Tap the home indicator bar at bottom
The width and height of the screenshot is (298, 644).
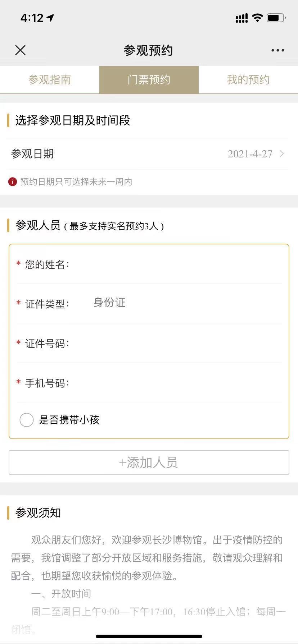pos(149,636)
